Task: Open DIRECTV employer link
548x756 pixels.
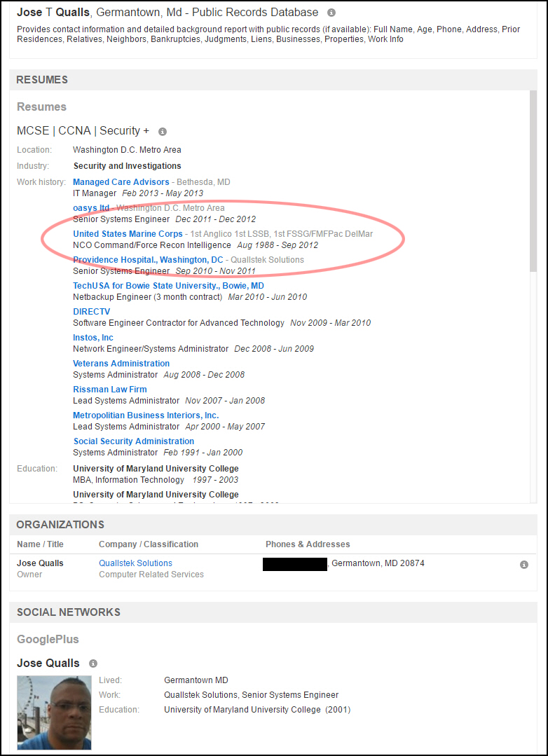Action: 92,312
